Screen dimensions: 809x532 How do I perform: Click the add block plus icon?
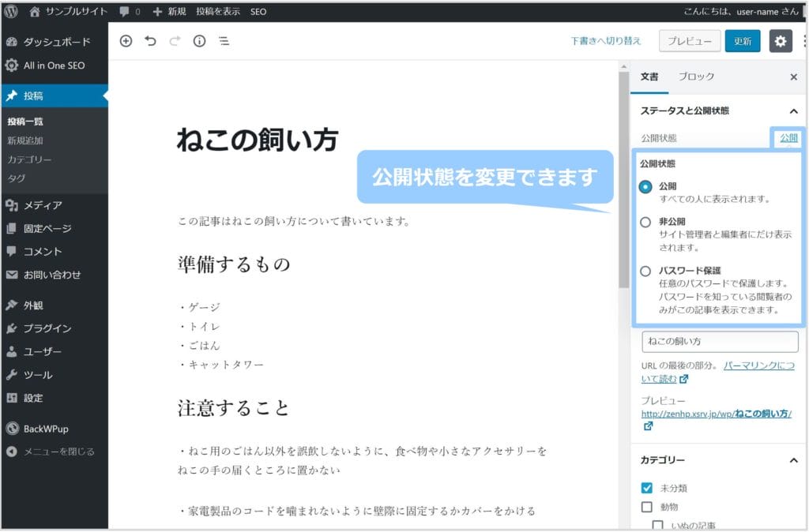126,42
